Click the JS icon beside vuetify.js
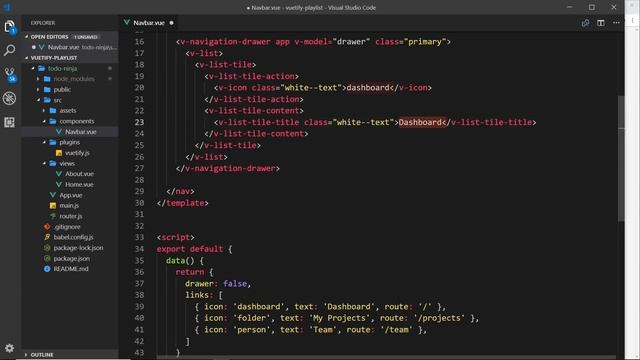Viewport: 640px width, 360px height. tap(59, 153)
